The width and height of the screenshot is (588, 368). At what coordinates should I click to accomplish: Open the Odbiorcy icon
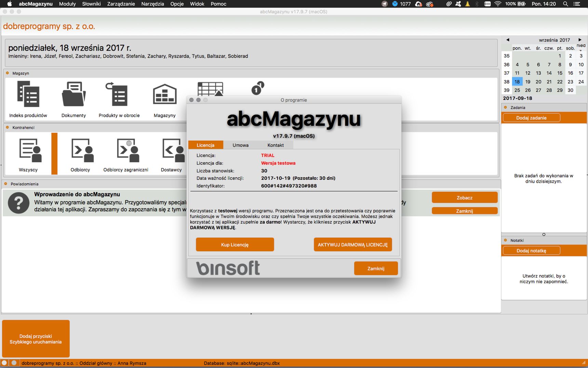(x=82, y=150)
